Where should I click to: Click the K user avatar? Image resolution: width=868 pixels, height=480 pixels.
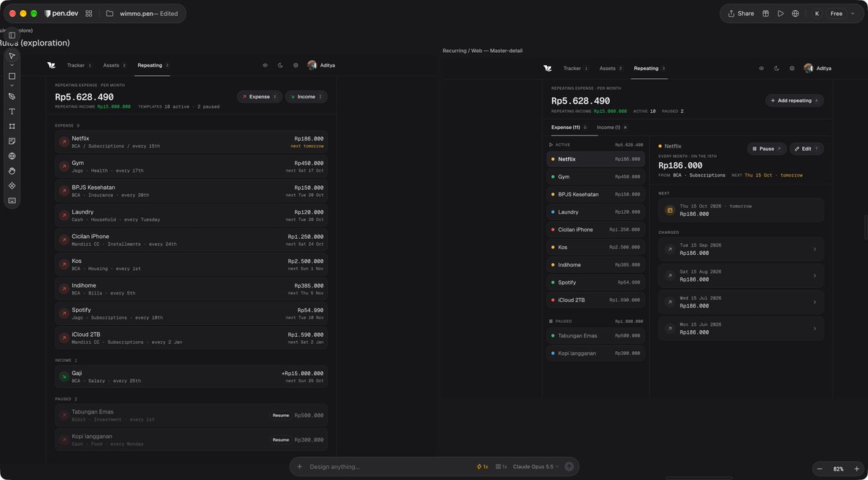pyautogui.click(x=817, y=14)
